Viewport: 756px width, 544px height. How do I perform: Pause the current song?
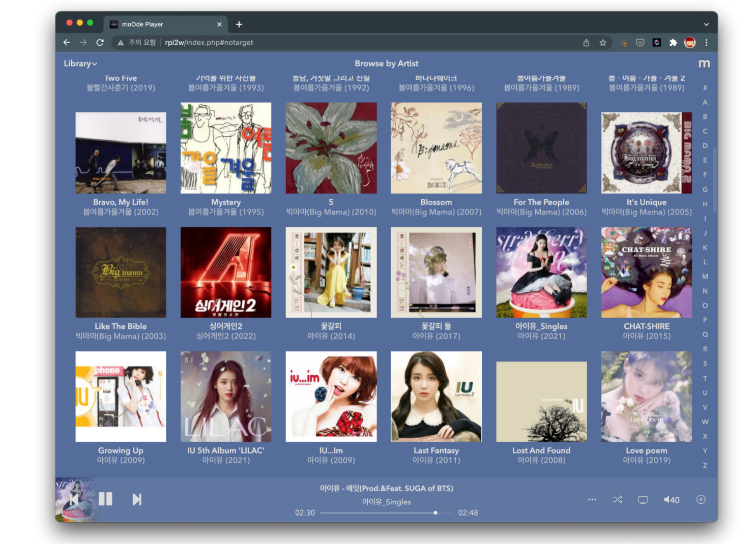click(105, 499)
